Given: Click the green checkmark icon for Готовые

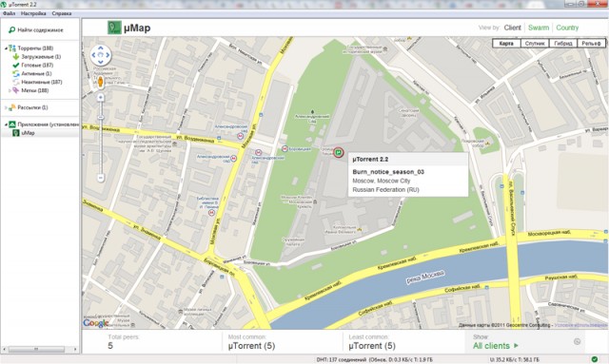Looking at the screenshot, I should click(16, 66).
